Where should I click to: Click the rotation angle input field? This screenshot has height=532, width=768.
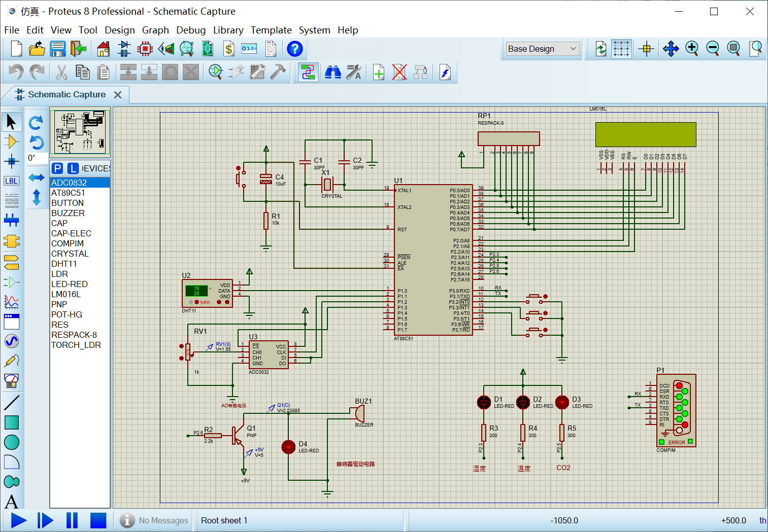[37, 158]
